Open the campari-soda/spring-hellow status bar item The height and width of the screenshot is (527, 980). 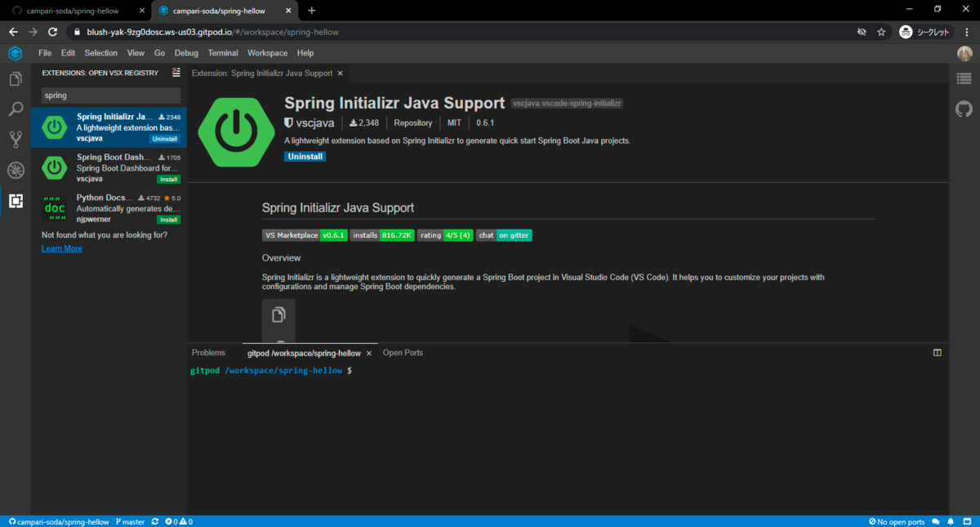coord(58,521)
